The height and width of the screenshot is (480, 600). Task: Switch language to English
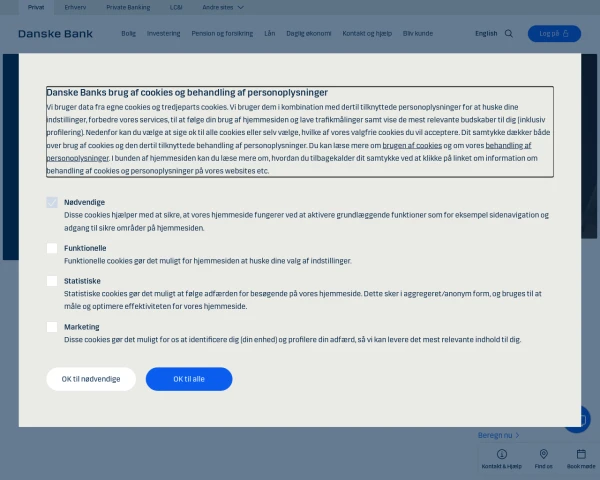tap(486, 34)
